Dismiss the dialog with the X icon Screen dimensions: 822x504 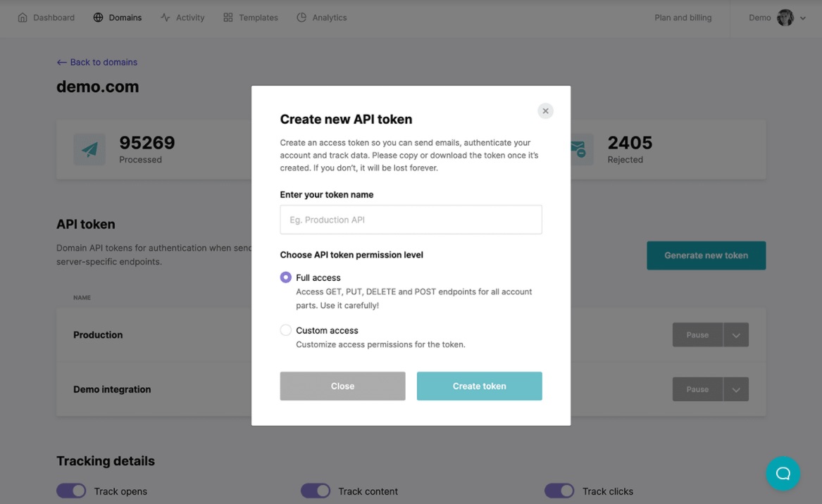[x=545, y=111]
